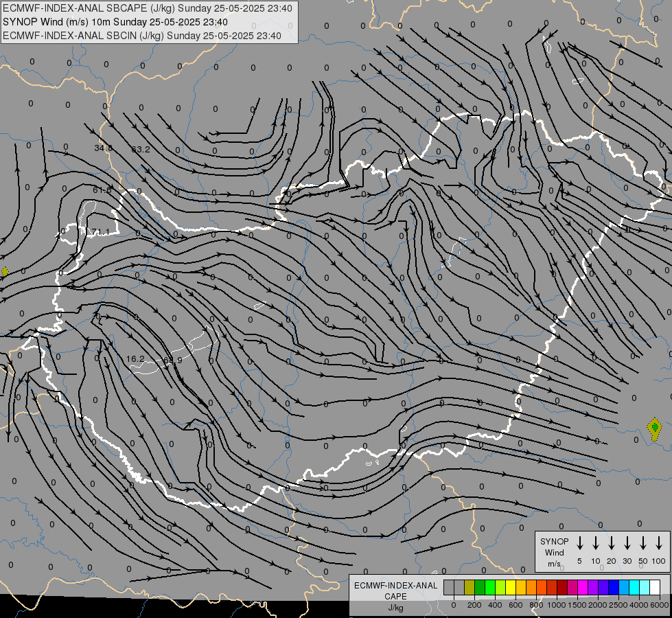Click the m/s unit label in the wind legend
672x618 pixels.
554,564
